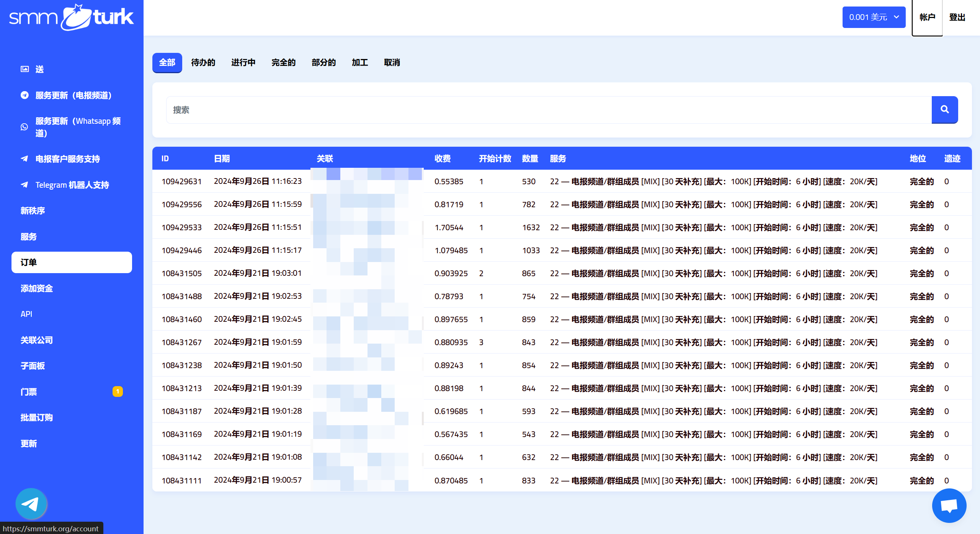The height and width of the screenshot is (534, 980).
Task: Click order ID 108431111
Action: 181,481
